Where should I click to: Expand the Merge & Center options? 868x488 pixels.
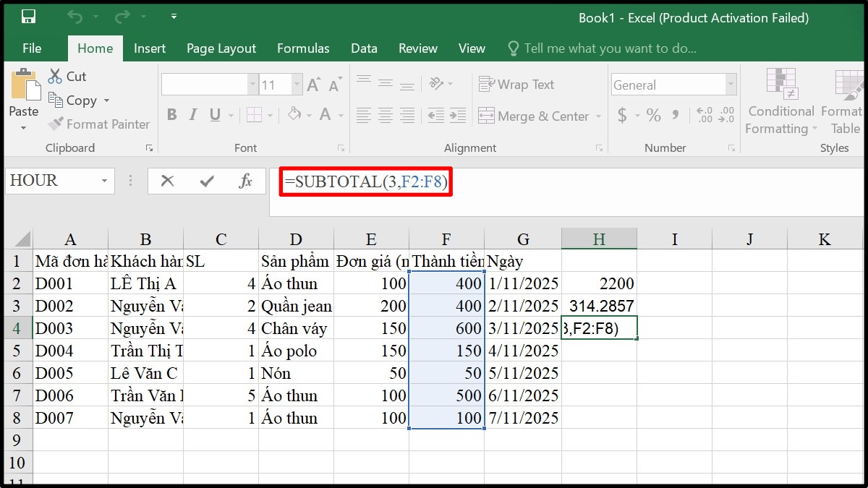[597, 116]
